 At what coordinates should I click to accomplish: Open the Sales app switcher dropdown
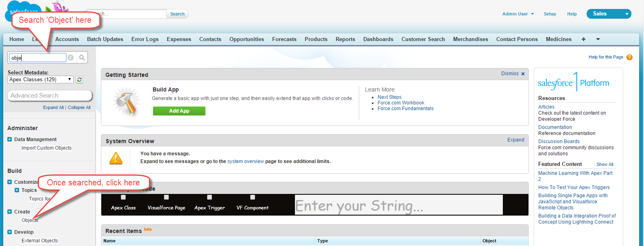pyautogui.click(x=609, y=14)
